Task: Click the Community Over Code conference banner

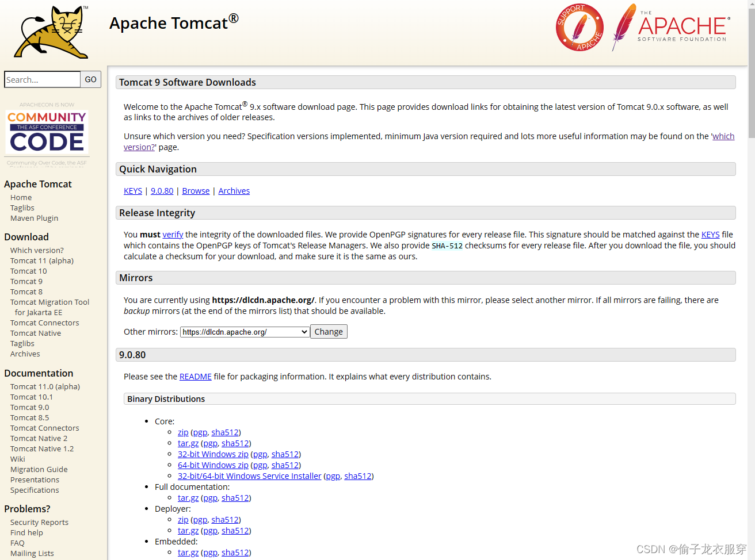Action: point(47,133)
